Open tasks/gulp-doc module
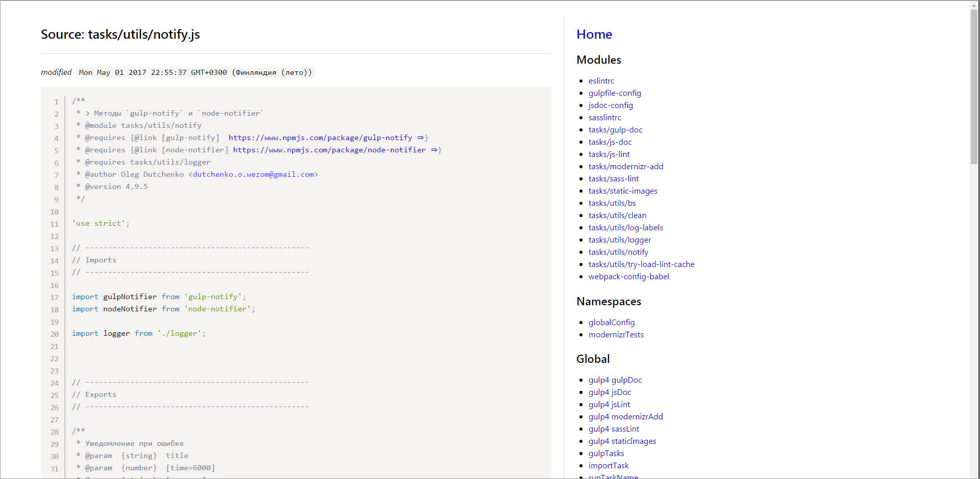This screenshot has width=980, height=479. tap(616, 129)
